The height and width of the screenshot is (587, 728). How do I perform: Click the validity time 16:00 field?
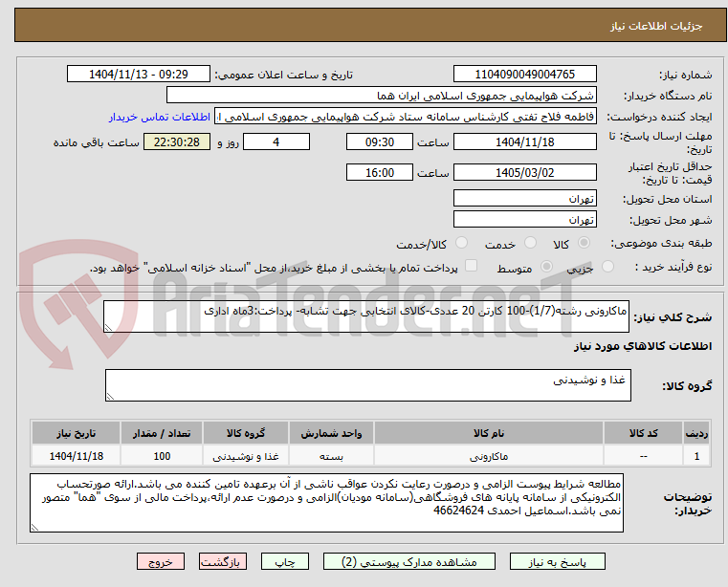pyautogui.click(x=380, y=173)
